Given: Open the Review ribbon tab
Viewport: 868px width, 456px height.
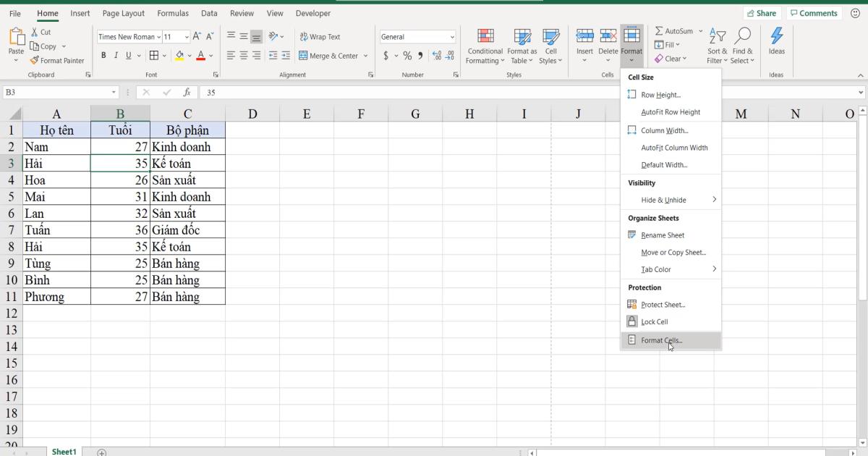Looking at the screenshot, I should coord(242,12).
